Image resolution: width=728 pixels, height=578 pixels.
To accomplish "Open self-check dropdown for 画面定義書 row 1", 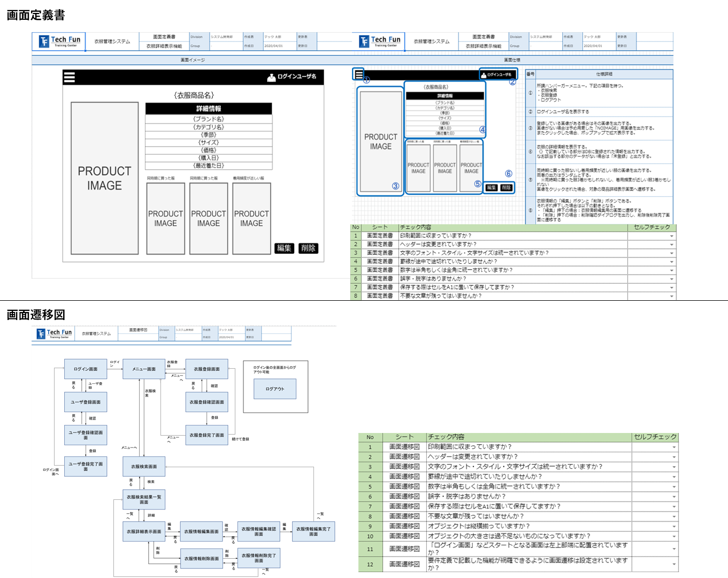I will pos(672,236).
